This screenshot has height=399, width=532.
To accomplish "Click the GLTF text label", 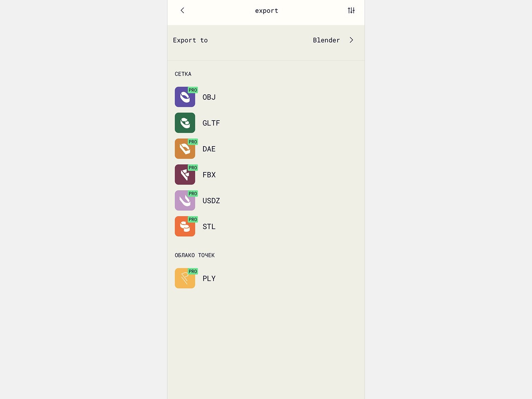I will [211, 123].
